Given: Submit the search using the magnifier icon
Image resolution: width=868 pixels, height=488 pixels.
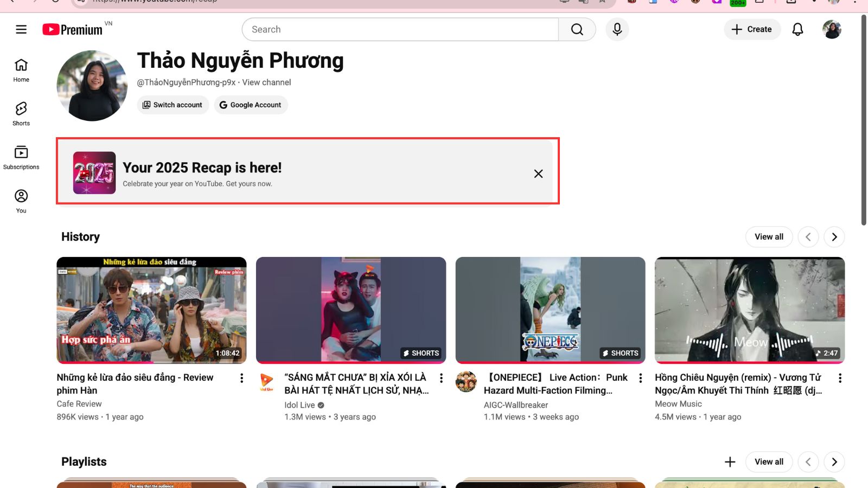Looking at the screenshot, I should (577, 29).
